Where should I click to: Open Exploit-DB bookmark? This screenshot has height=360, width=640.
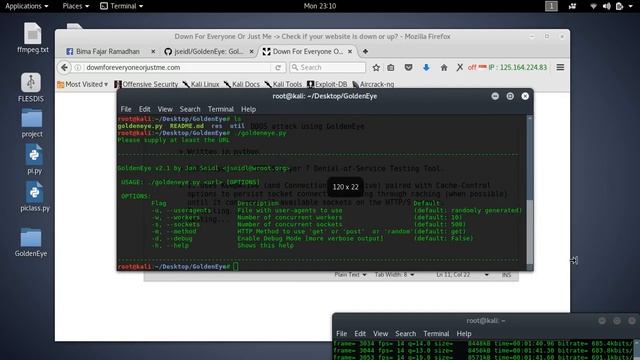(327, 84)
